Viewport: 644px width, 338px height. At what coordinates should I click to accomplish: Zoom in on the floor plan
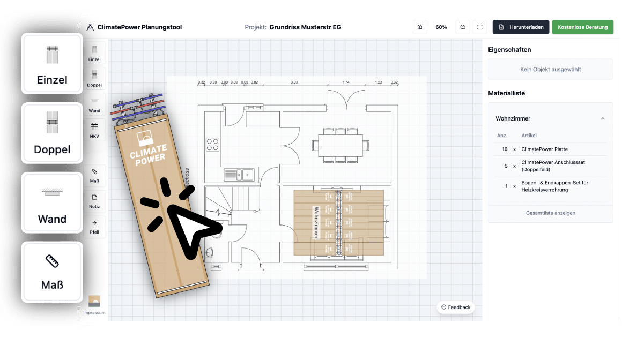[x=420, y=27]
